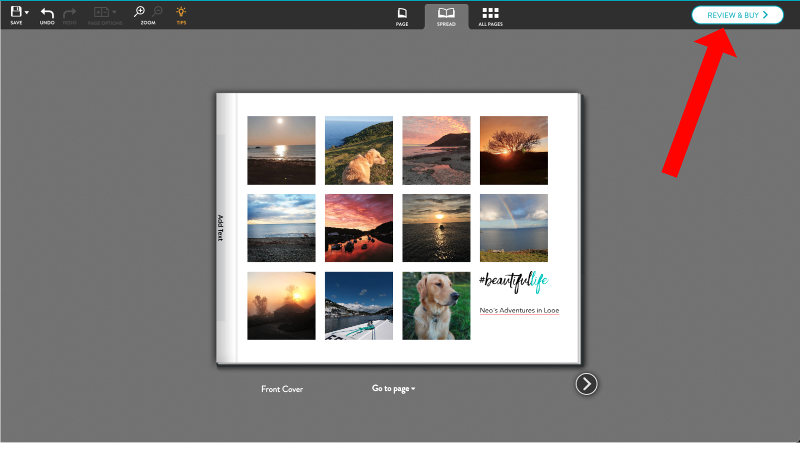Open the Save dropdown arrow

[26, 13]
